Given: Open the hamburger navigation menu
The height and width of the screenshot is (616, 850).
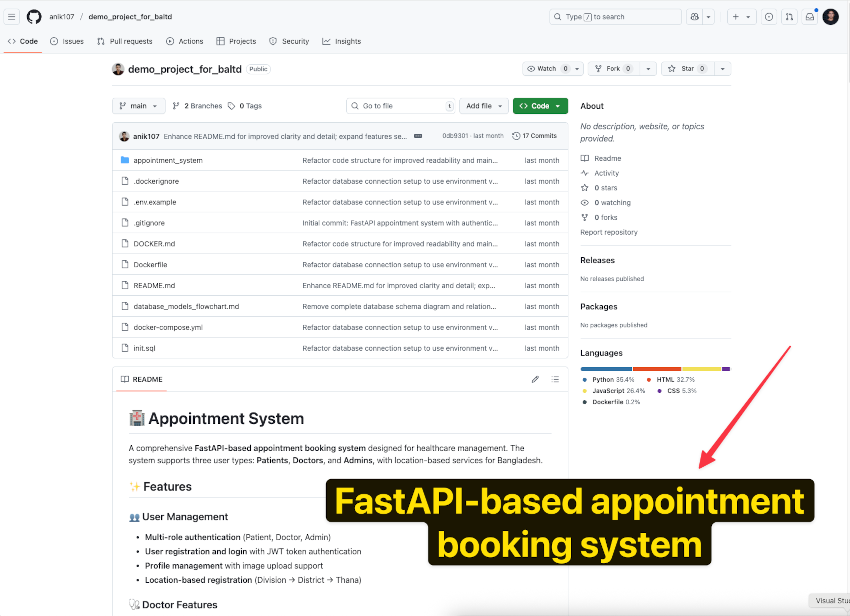Looking at the screenshot, I should pyautogui.click(x=11, y=17).
